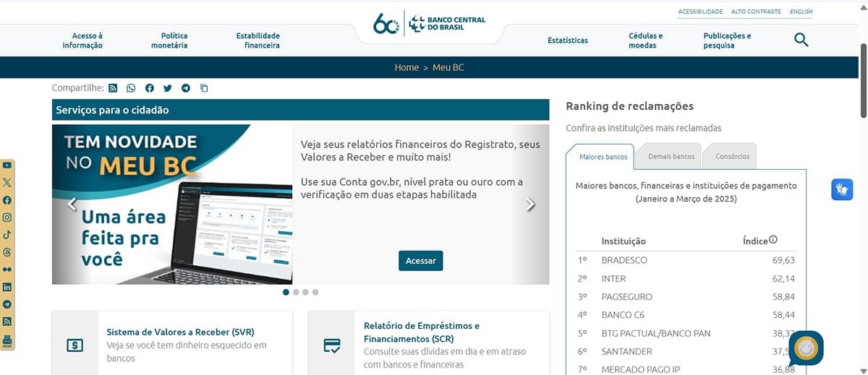Open X profile in the social sidebar
868x375 pixels.
click(x=7, y=183)
